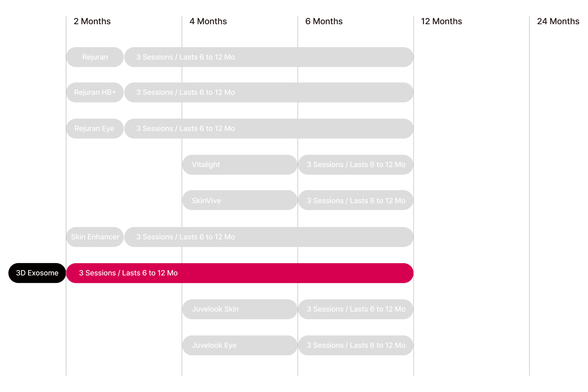Select the Rejuran treatment pill
The width and height of the screenshot is (588, 392).
[95, 57]
